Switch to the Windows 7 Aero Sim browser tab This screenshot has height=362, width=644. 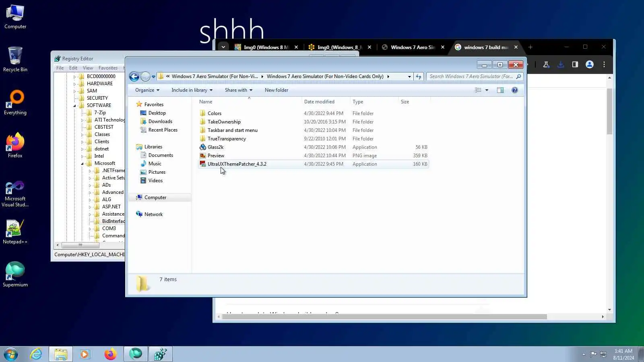point(413,47)
